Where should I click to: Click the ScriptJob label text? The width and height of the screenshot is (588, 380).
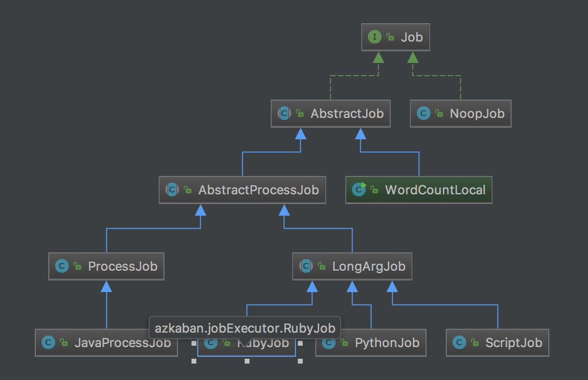click(514, 343)
